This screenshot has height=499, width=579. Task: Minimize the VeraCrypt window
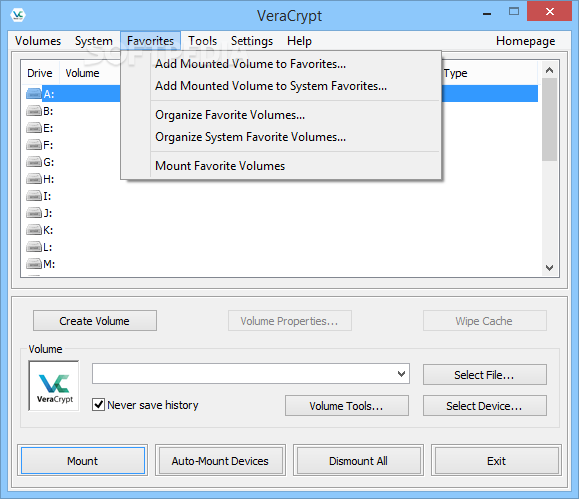487,13
